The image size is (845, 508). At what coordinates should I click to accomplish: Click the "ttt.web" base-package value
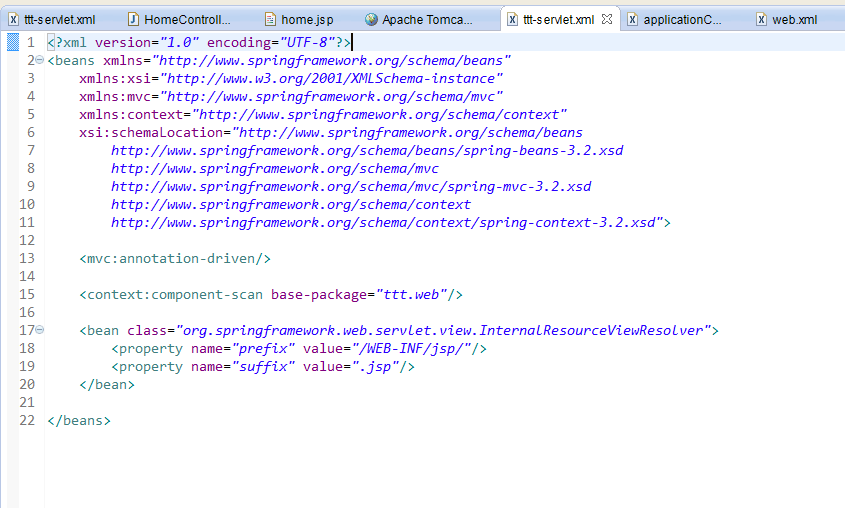tap(412, 295)
